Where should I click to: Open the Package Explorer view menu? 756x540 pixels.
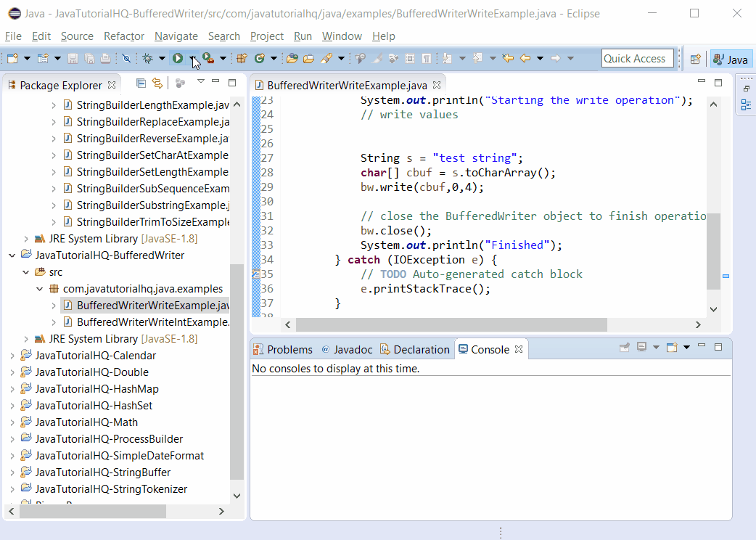pos(201,83)
